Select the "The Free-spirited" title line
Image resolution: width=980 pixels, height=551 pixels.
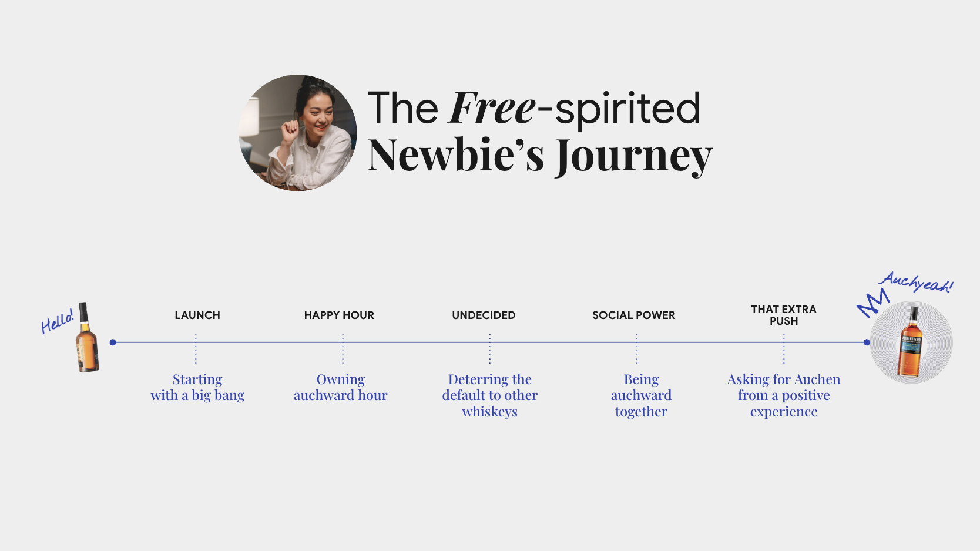coord(533,109)
